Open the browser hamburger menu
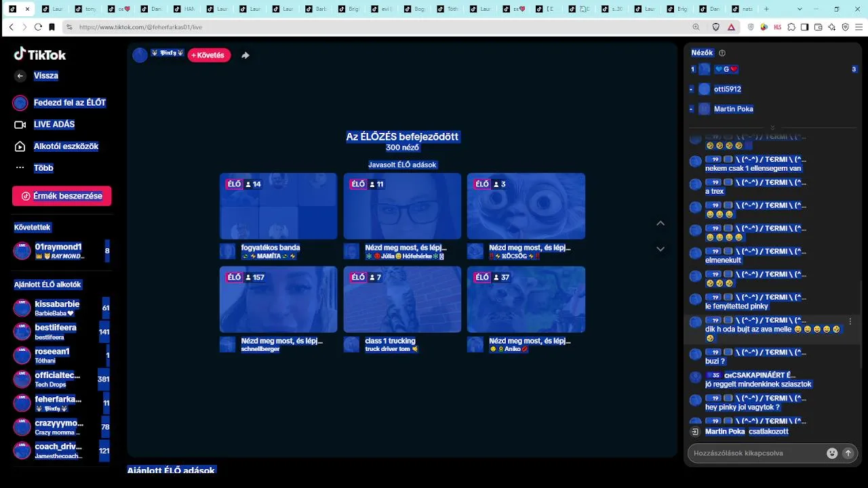 click(859, 27)
